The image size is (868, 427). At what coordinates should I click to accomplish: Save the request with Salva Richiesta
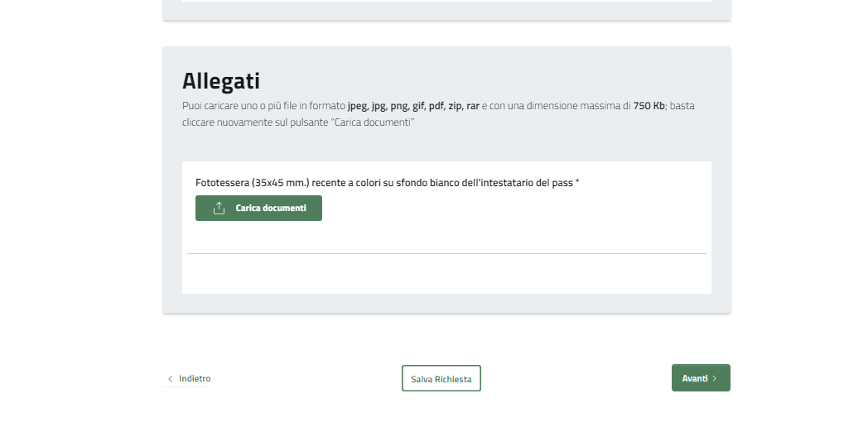441,379
